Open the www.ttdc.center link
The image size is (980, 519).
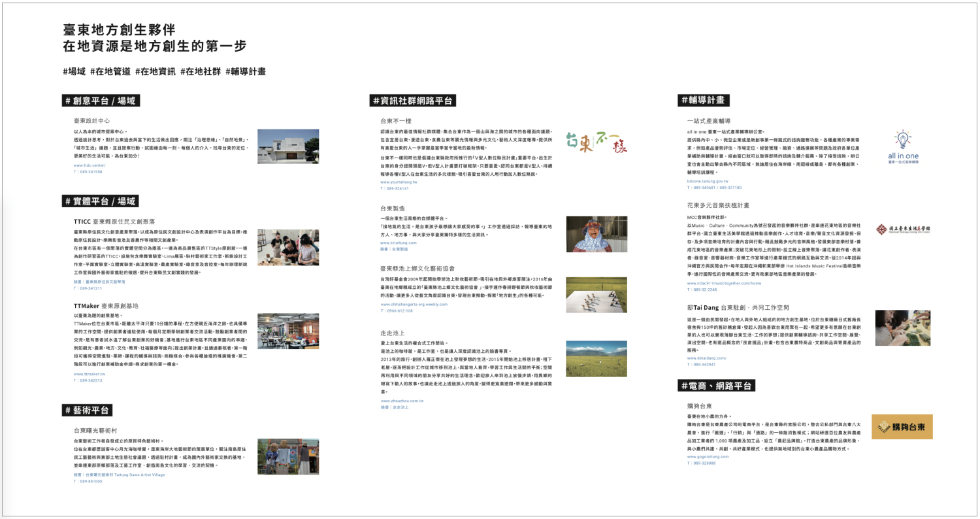(x=89, y=165)
